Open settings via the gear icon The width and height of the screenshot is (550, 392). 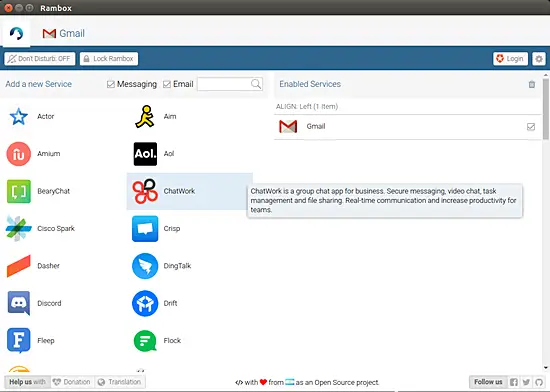point(539,59)
